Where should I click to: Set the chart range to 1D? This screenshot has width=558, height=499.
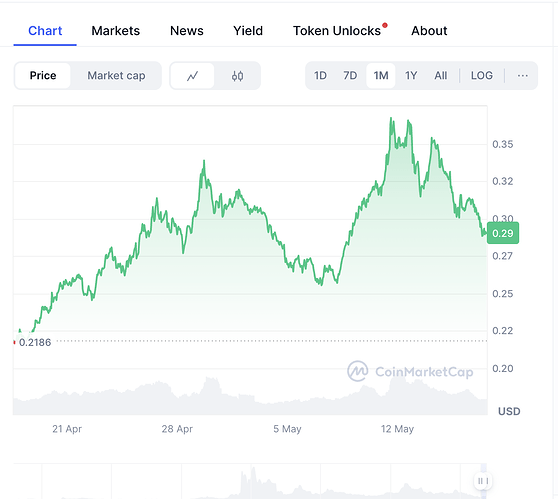coord(320,76)
